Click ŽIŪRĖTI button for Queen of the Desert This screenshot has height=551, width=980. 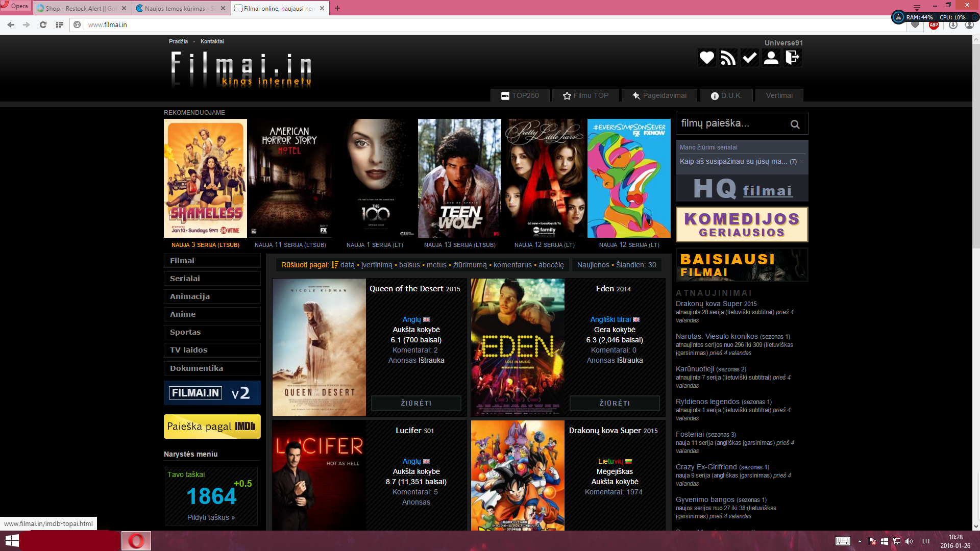coord(416,403)
